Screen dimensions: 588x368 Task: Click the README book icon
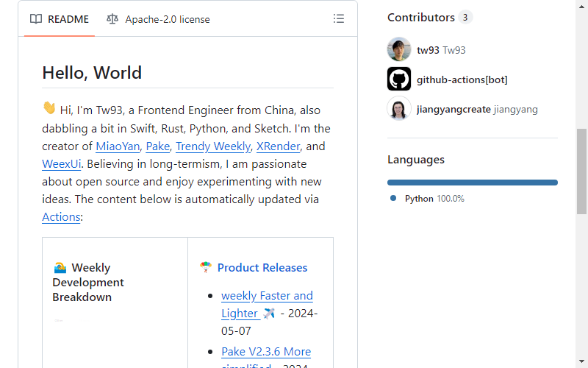tap(36, 19)
